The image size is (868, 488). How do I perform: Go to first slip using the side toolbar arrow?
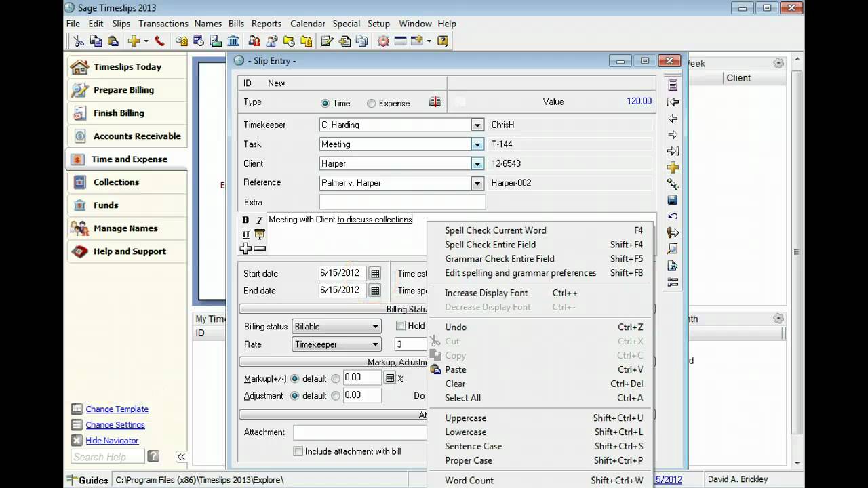[x=673, y=102]
